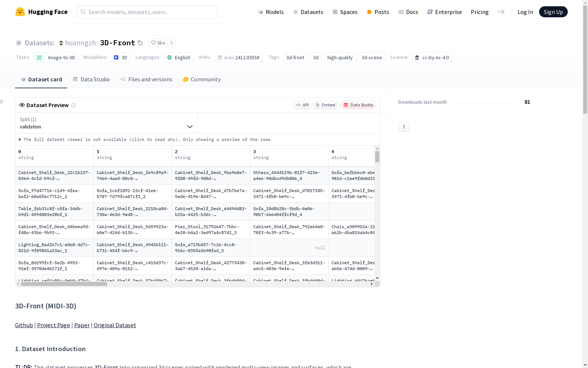Click the Sofa_97d47716 table cell
Viewport: 588px width, 368px height.
[54, 194]
